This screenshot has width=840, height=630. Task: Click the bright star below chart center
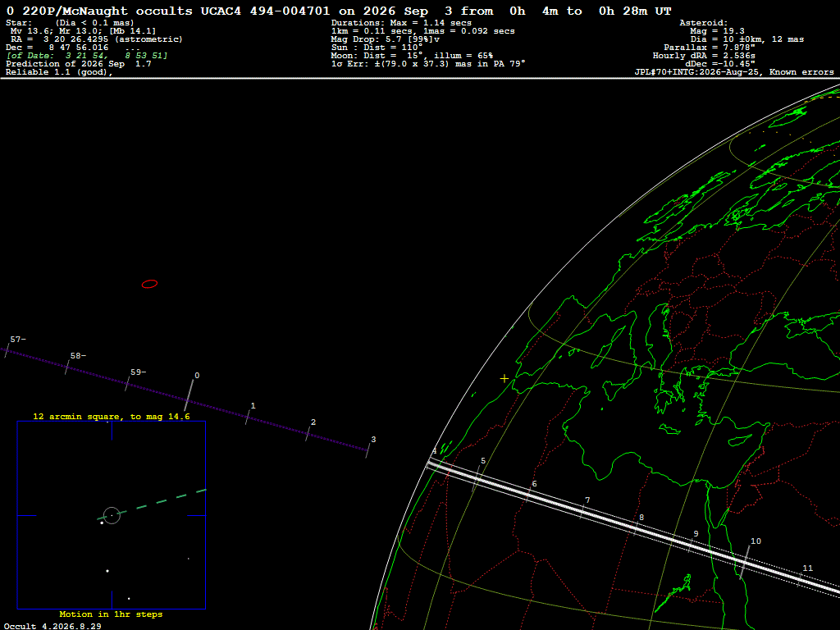107,571
